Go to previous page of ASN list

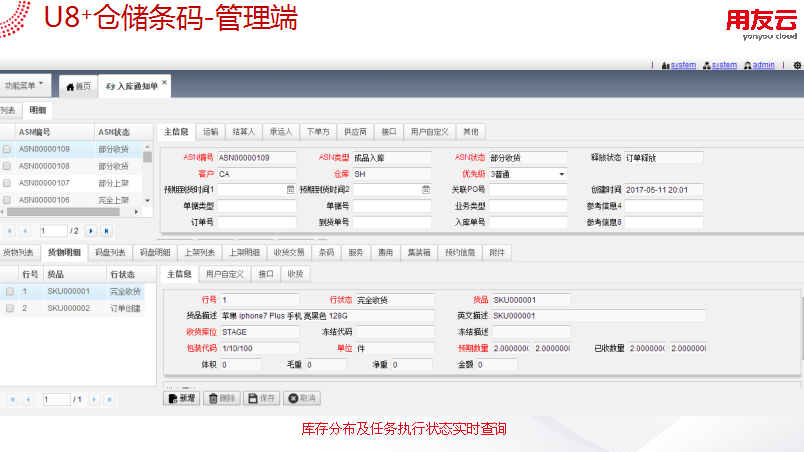25,231
